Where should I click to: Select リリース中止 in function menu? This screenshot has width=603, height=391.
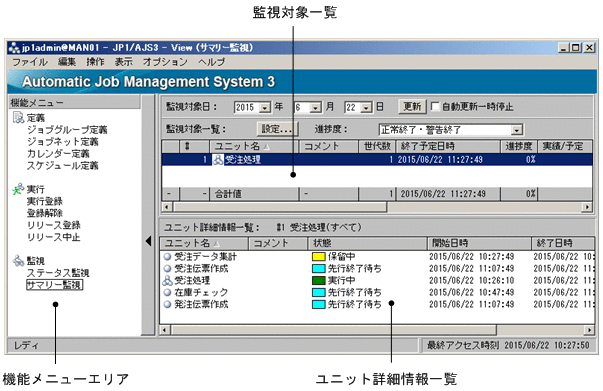point(53,237)
